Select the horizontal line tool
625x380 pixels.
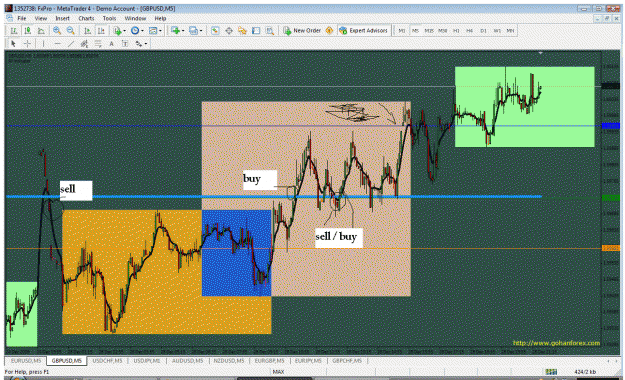click(x=58, y=43)
